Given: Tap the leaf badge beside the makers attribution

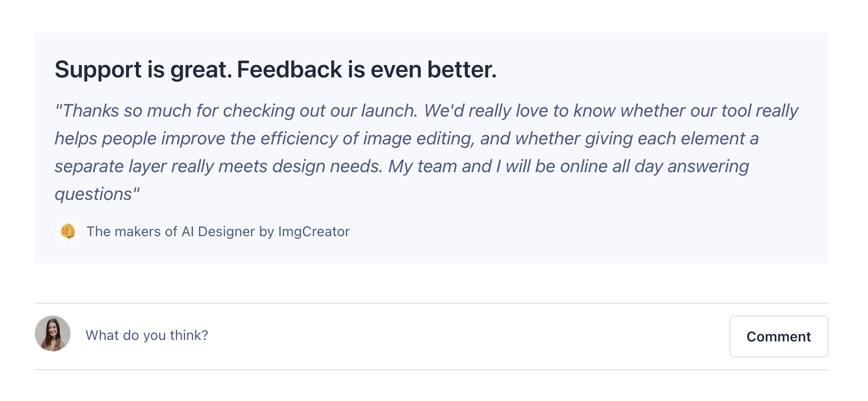Looking at the screenshot, I should [67, 231].
